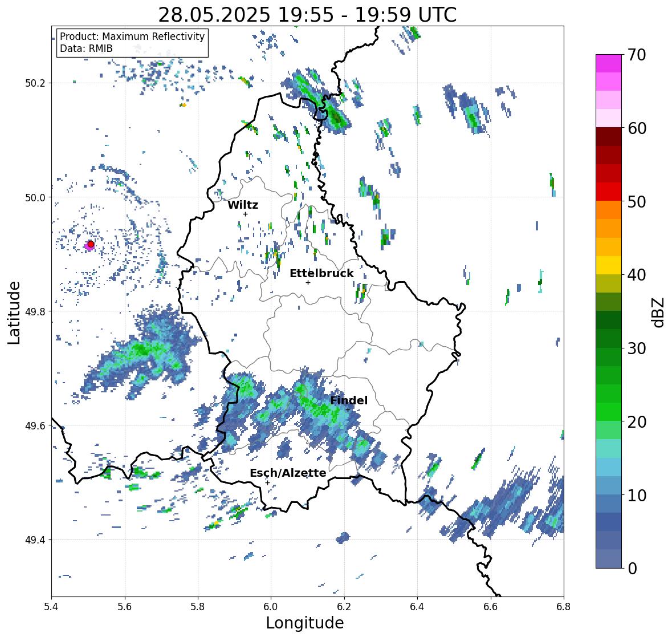Screen dimensions: 672x637
Task: Click the Longitude axis label
Action: click(x=305, y=623)
